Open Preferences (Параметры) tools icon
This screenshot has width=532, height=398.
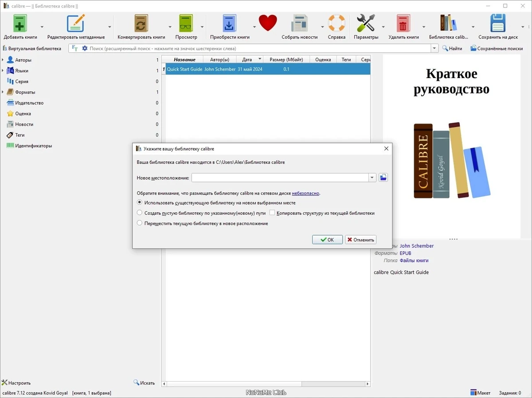coord(366,23)
